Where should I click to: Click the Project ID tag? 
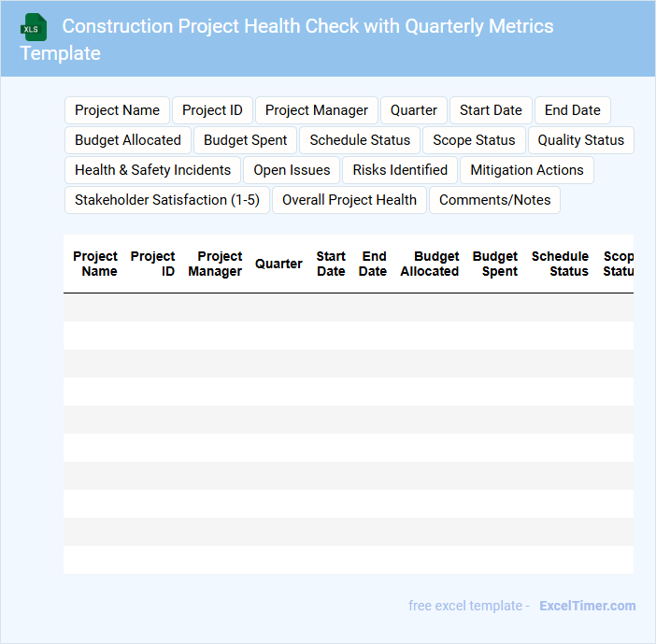[x=212, y=110]
